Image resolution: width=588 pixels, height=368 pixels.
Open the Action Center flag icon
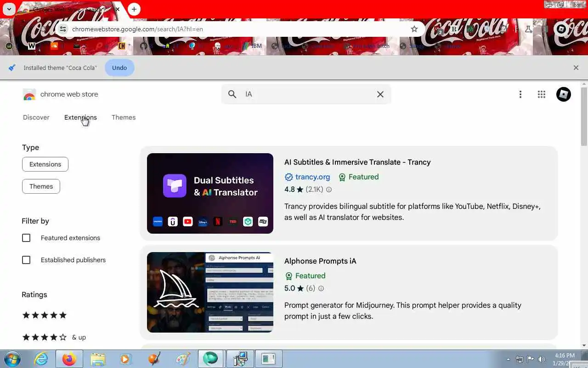tap(531, 359)
